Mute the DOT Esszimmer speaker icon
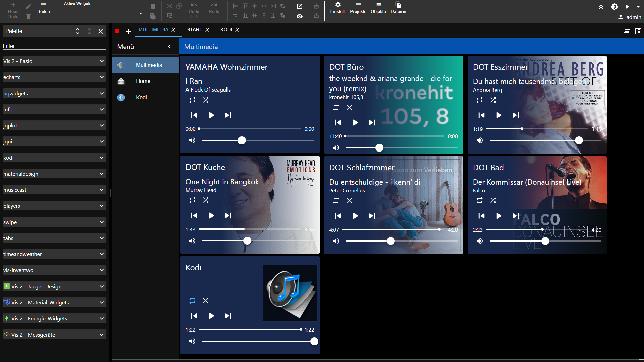The width and height of the screenshot is (644, 362). pos(480,140)
